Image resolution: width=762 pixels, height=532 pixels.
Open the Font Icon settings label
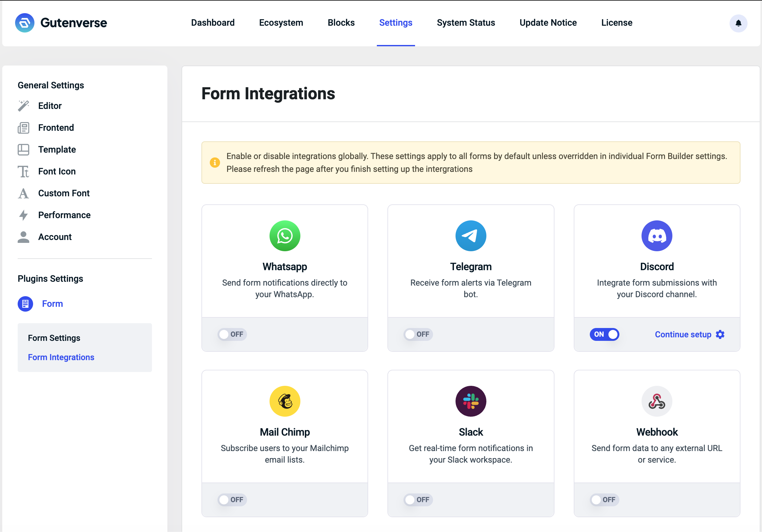[x=57, y=172]
